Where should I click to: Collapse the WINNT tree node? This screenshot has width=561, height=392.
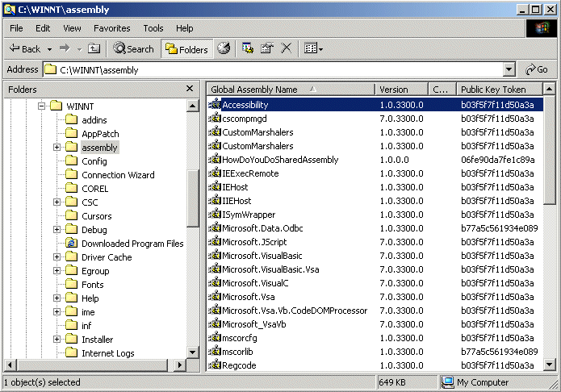pos(41,106)
